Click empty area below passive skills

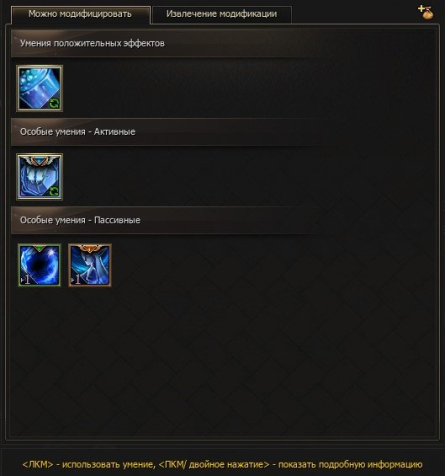click(222, 360)
